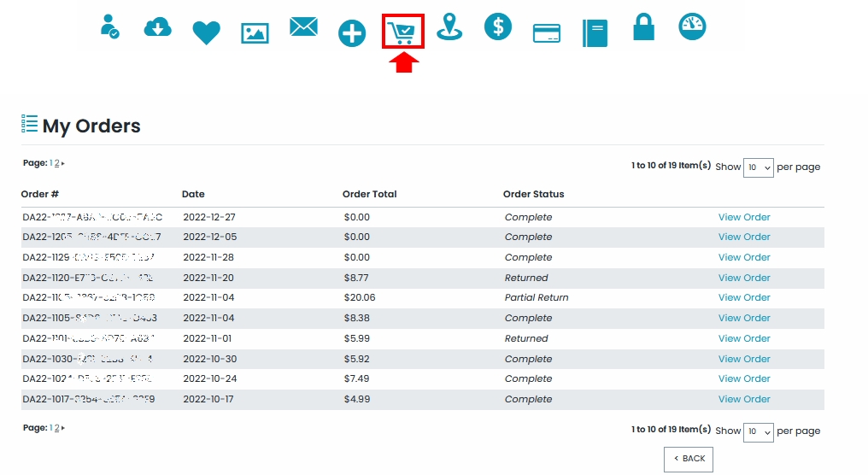Click the dashboard gauge icon
The image size is (868, 475).
coord(692,26)
